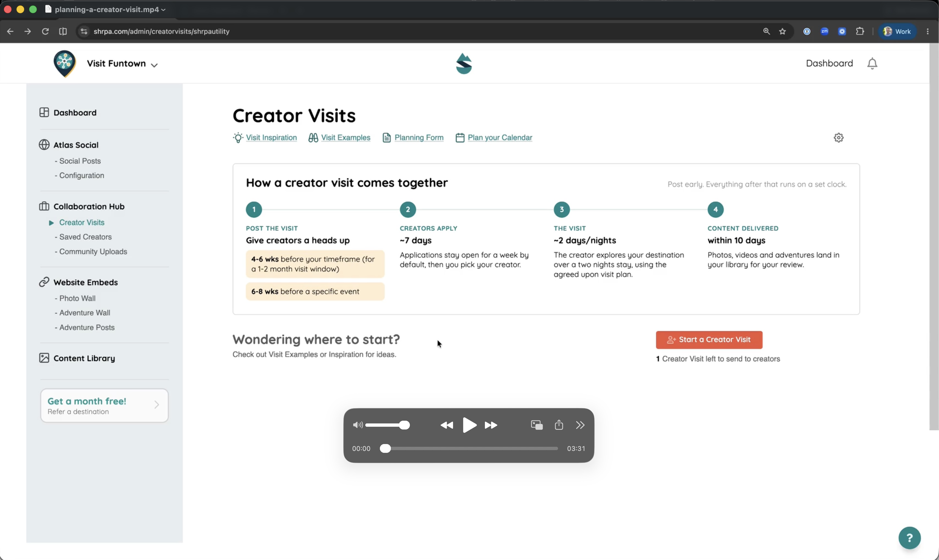939x560 pixels.
Task: Share the video via share icon
Action: pos(559,425)
